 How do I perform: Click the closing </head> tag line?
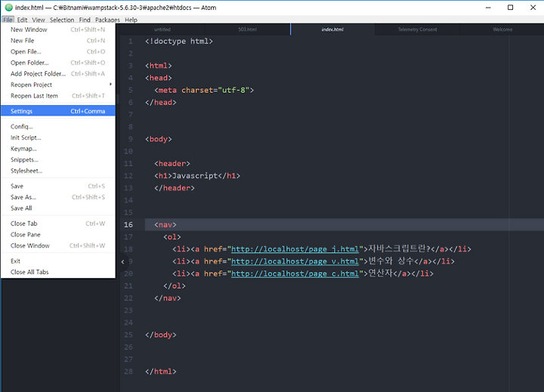coord(161,102)
